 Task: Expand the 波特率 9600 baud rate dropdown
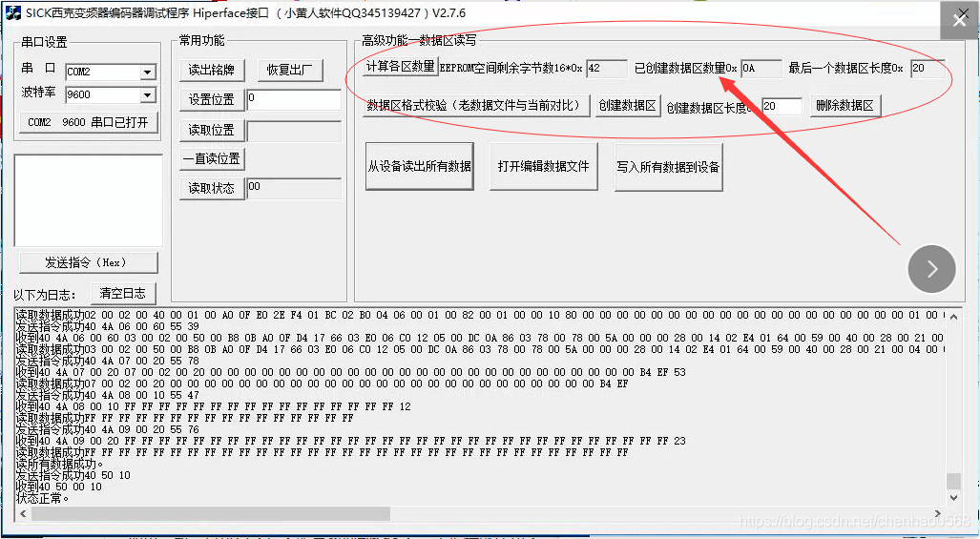tap(148, 95)
